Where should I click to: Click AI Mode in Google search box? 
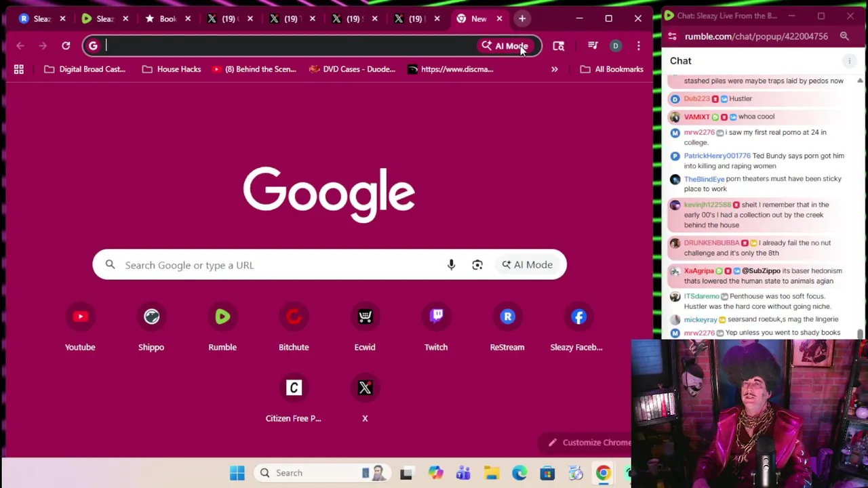point(527,265)
